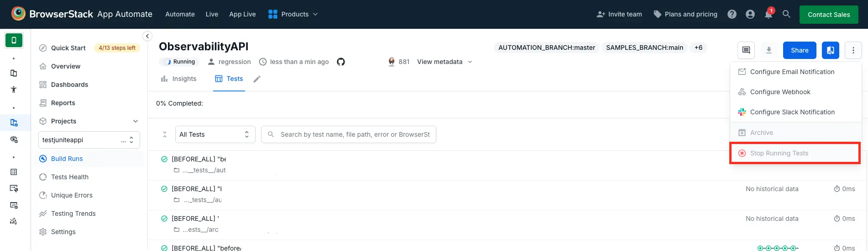Collapse the left sidebar with arrow button
This screenshot has height=251, width=868.
coord(147,36)
